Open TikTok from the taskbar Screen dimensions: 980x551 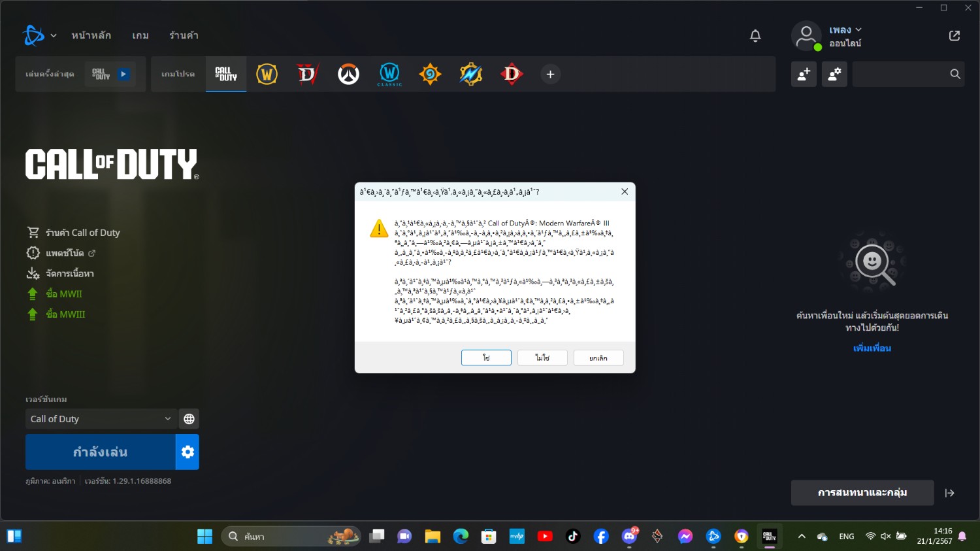click(573, 537)
